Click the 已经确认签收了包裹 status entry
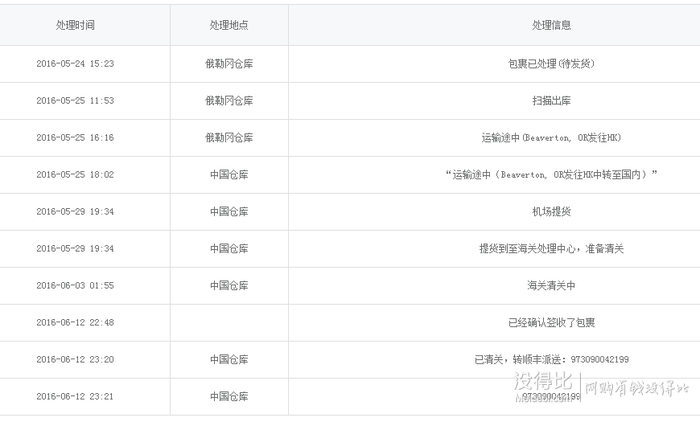The height and width of the screenshot is (422, 700). [551, 322]
